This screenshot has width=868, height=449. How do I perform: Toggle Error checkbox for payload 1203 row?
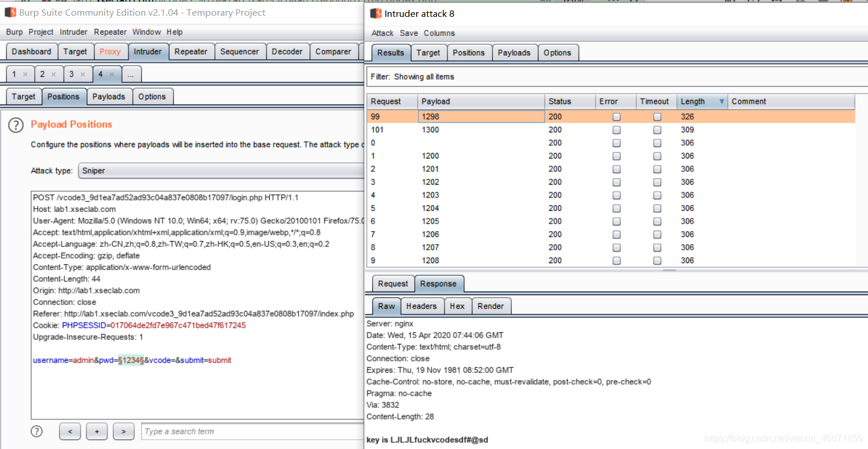pyautogui.click(x=616, y=195)
